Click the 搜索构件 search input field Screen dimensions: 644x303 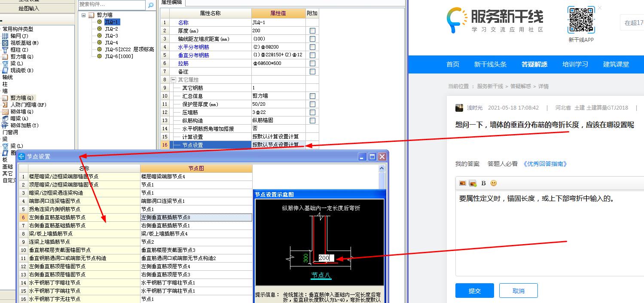[x=112, y=4]
